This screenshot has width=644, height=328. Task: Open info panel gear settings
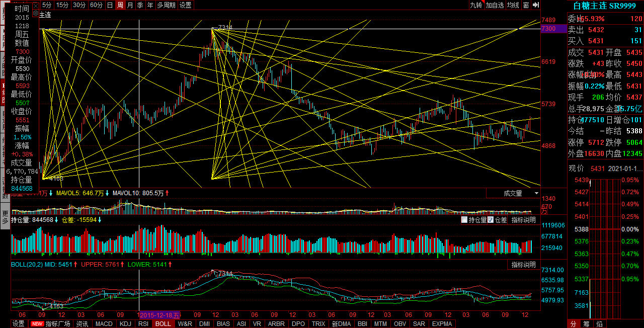click(35, 14)
